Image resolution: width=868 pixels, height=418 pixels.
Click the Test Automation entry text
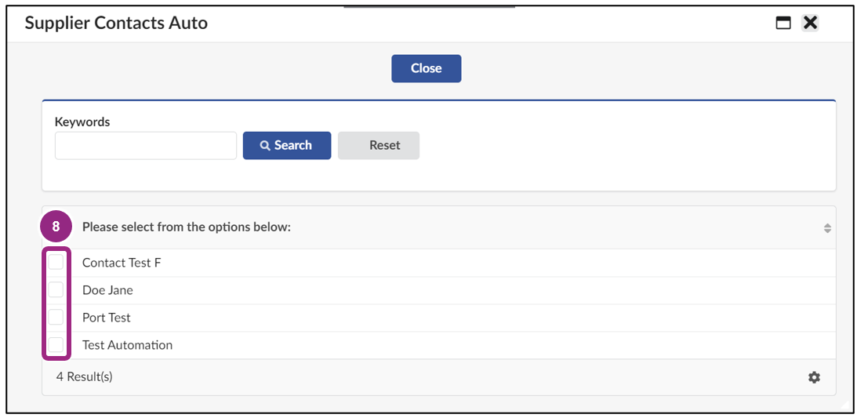point(127,345)
